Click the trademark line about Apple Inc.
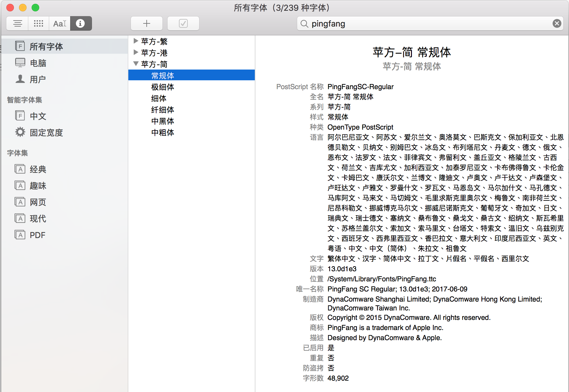This screenshot has width=569, height=392. coord(385,328)
